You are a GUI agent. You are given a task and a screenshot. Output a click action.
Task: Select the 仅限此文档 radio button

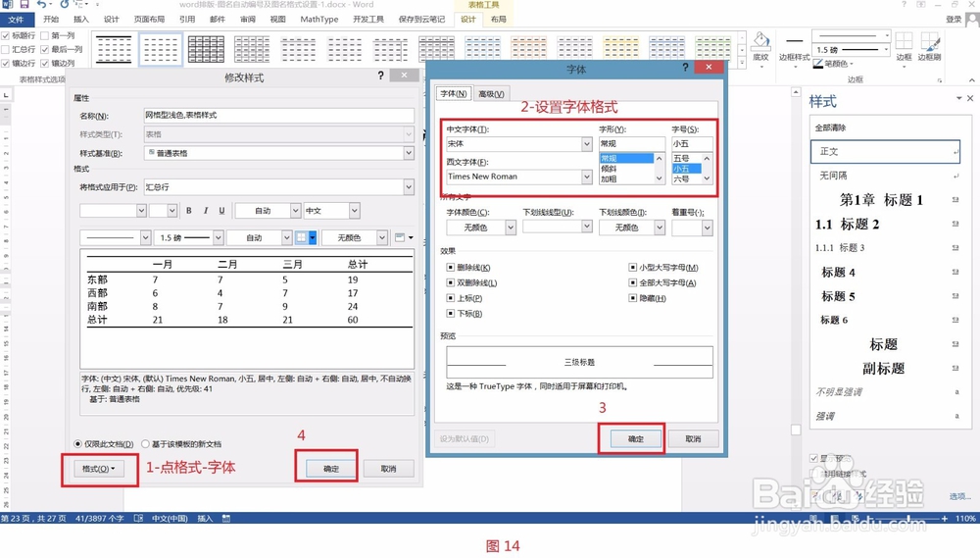pyautogui.click(x=78, y=444)
